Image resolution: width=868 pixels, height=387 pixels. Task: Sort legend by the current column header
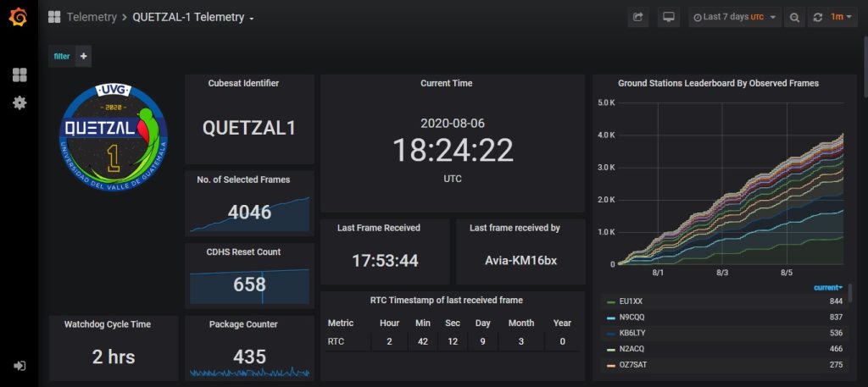828,287
